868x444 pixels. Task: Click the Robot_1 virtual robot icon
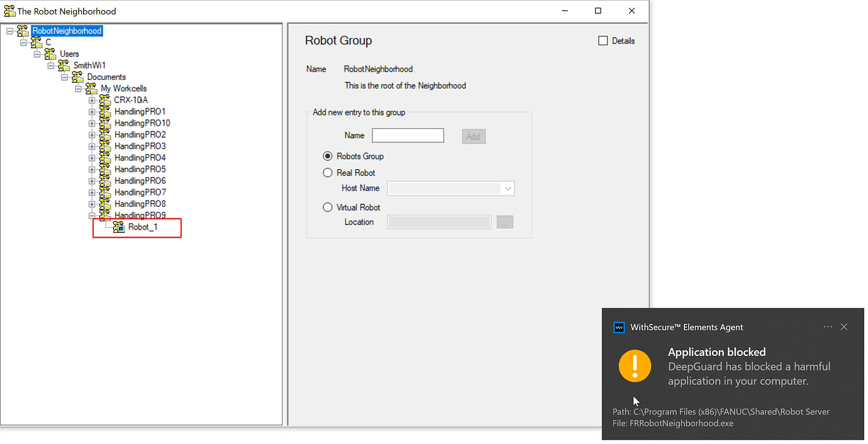[x=119, y=228]
